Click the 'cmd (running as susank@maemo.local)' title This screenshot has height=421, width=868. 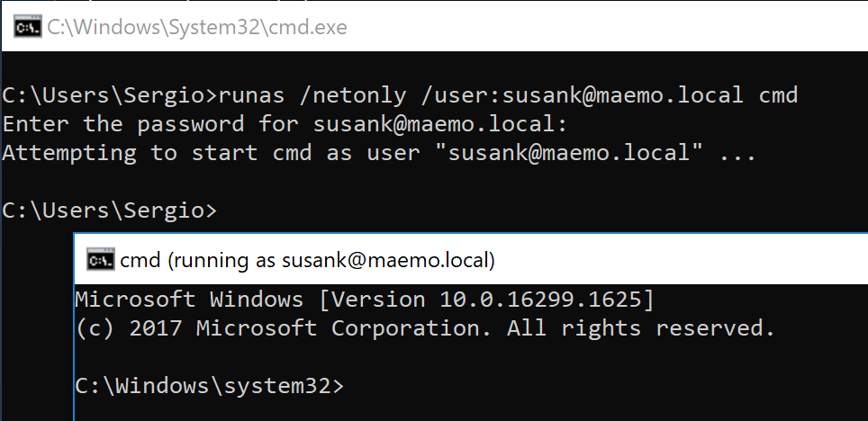coord(307,261)
